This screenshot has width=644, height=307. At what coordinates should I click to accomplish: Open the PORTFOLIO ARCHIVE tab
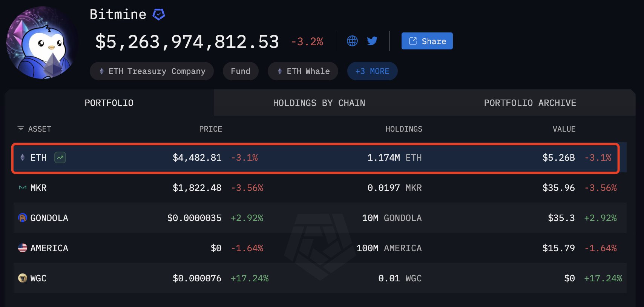[x=530, y=103]
